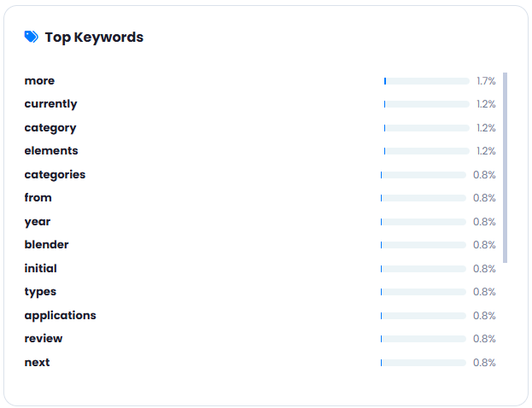Click the progress bar for 'types'

coord(424,292)
